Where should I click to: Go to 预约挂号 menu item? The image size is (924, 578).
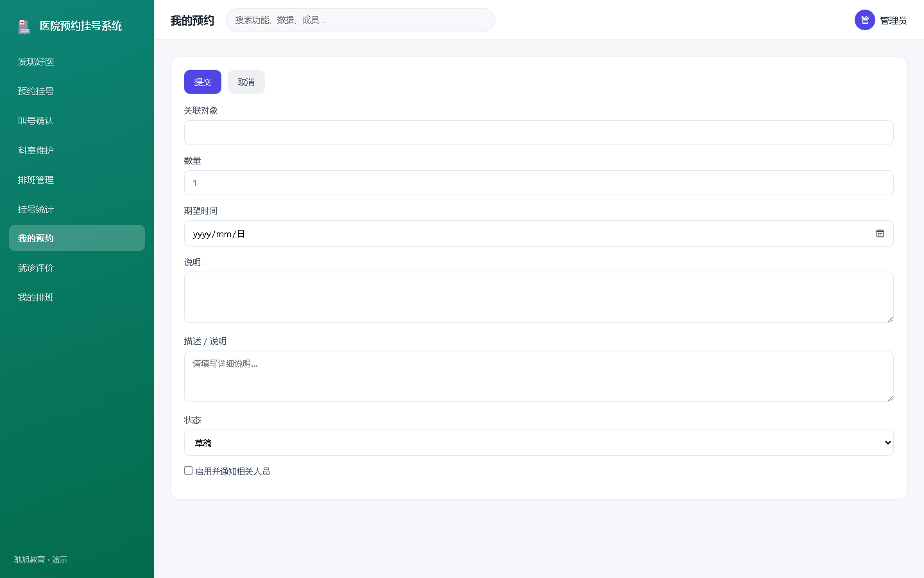(77, 91)
